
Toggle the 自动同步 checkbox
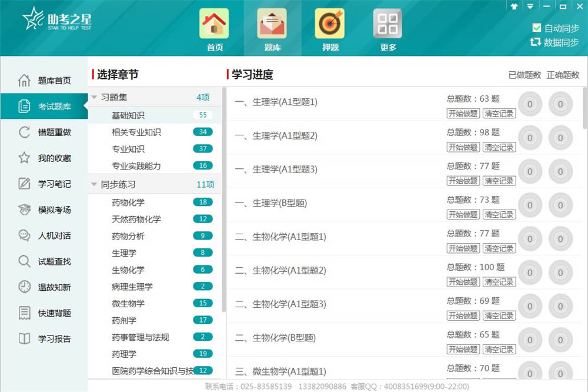tap(536, 28)
